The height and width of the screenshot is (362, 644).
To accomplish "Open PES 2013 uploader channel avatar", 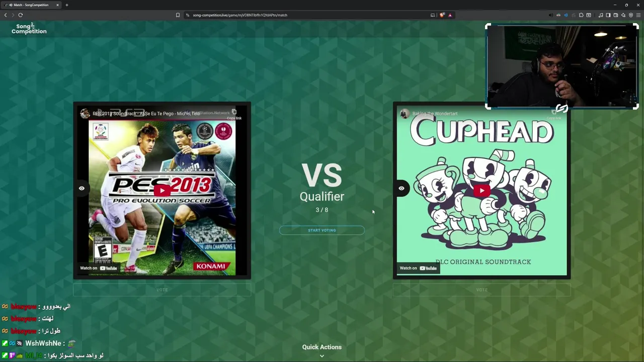I will tap(85, 114).
